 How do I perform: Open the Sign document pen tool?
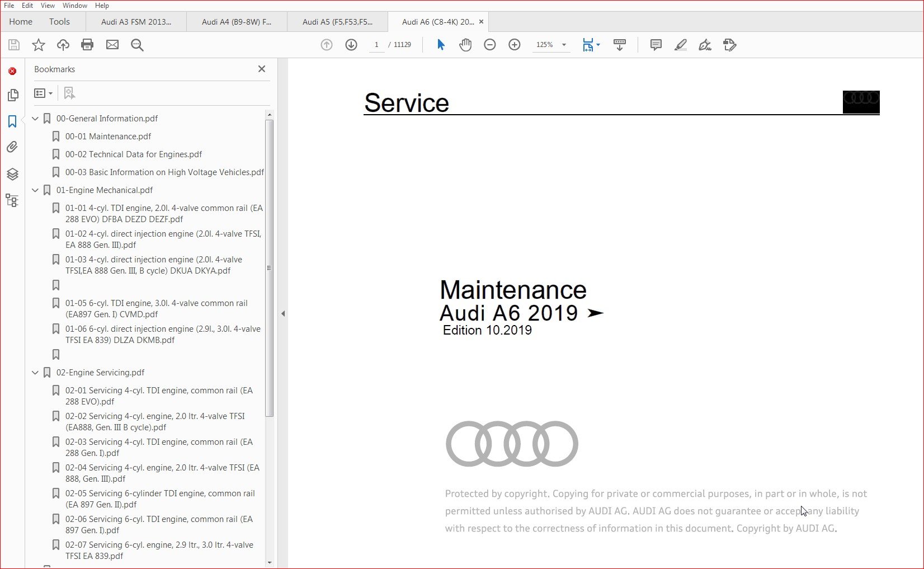coord(705,45)
